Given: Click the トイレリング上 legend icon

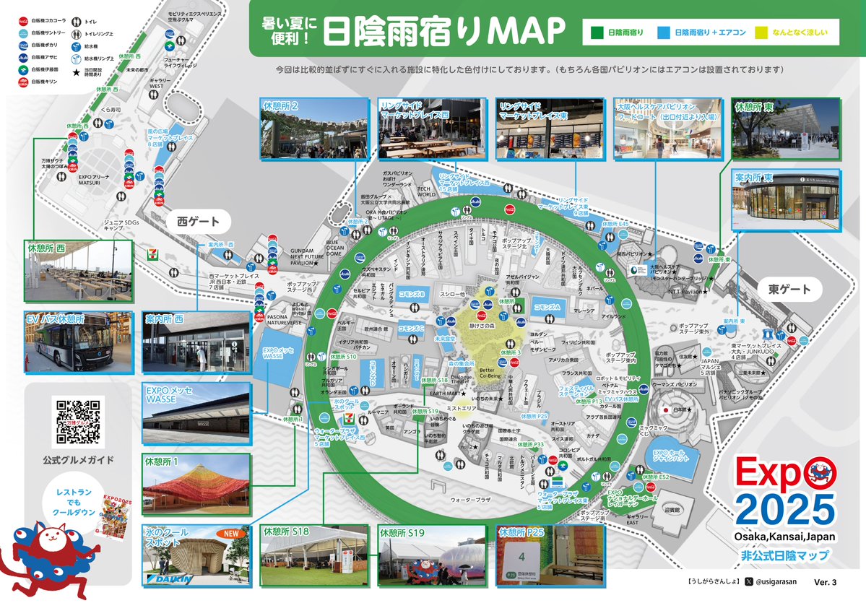Looking at the screenshot, I should (77, 34).
